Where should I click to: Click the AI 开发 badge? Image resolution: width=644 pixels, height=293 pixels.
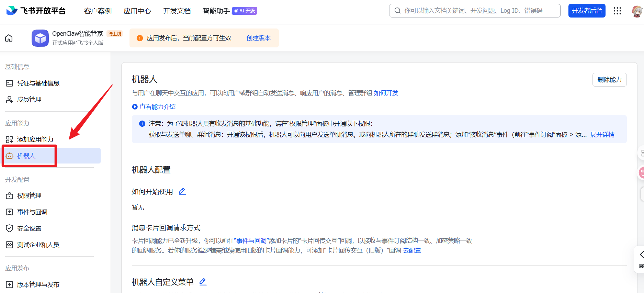point(245,11)
